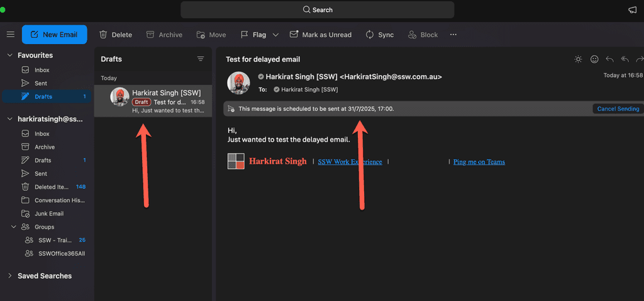
Task: Open the Ping me on Teams link
Action: tap(479, 162)
